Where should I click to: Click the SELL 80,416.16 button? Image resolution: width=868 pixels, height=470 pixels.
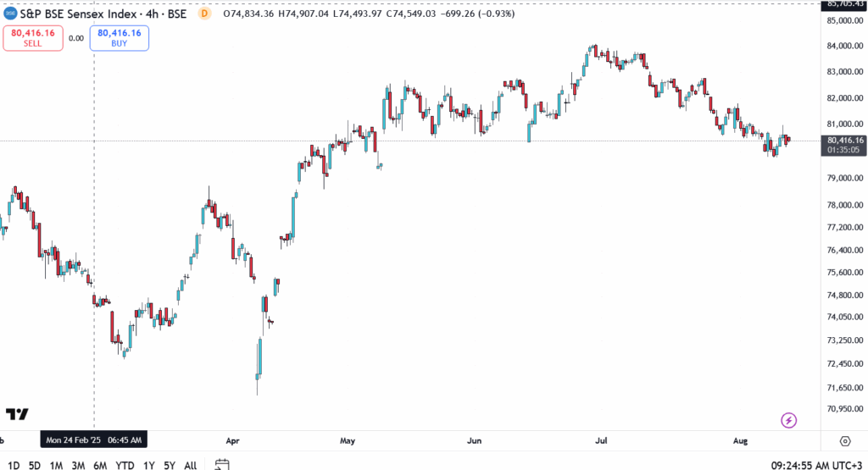(x=33, y=37)
